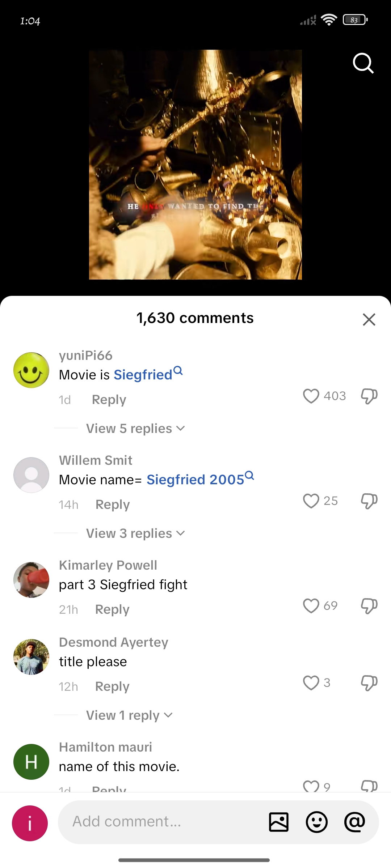Focus the Add comment input field

tap(163, 822)
